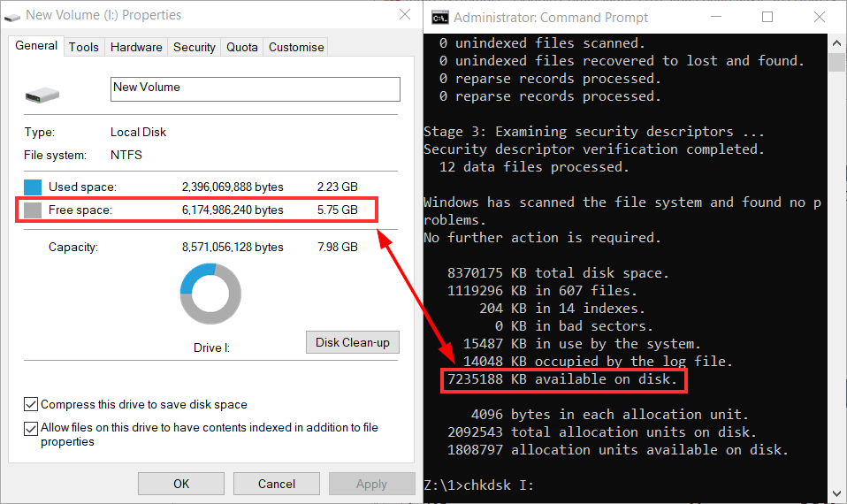The height and width of the screenshot is (504, 847).
Task: Minimize the Command Prompt window
Action: coord(716,18)
